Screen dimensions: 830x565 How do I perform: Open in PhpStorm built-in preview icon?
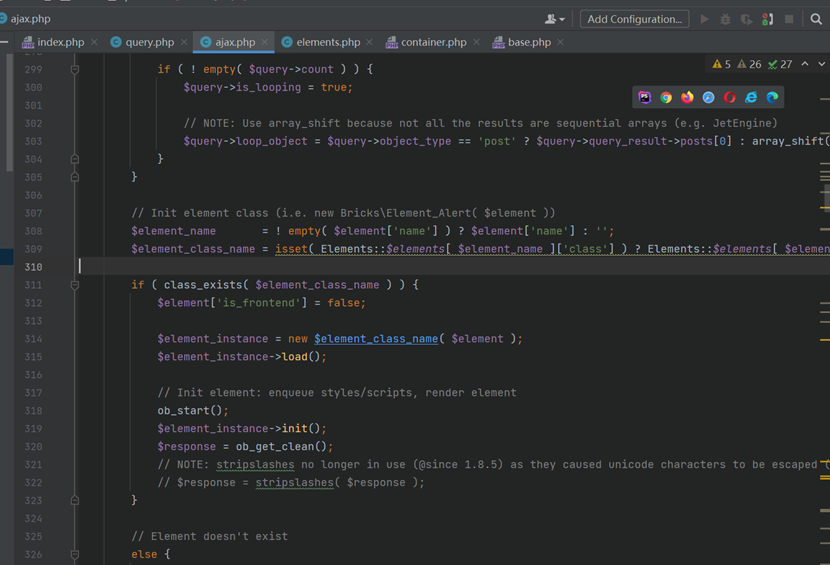[x=644, y=97]
